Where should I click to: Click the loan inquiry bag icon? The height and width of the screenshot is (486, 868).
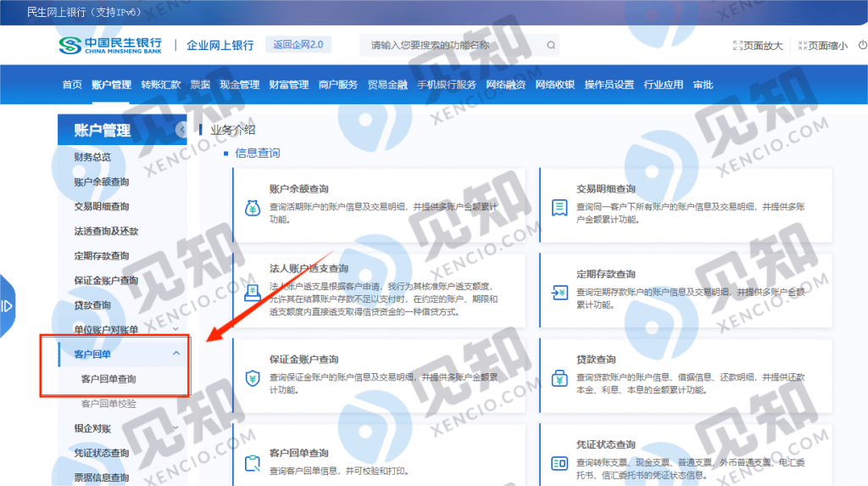click(x=559, y=377)
